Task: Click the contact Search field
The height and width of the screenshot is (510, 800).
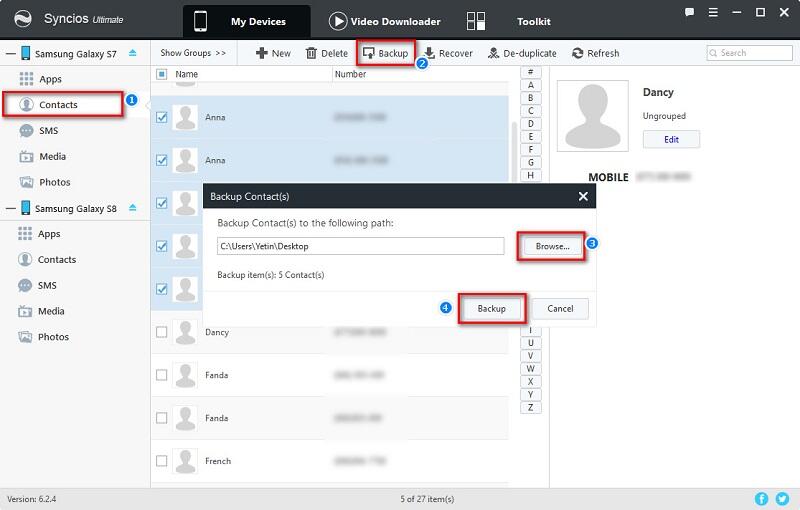Action: pyautogui.click(x=753, y=53)
